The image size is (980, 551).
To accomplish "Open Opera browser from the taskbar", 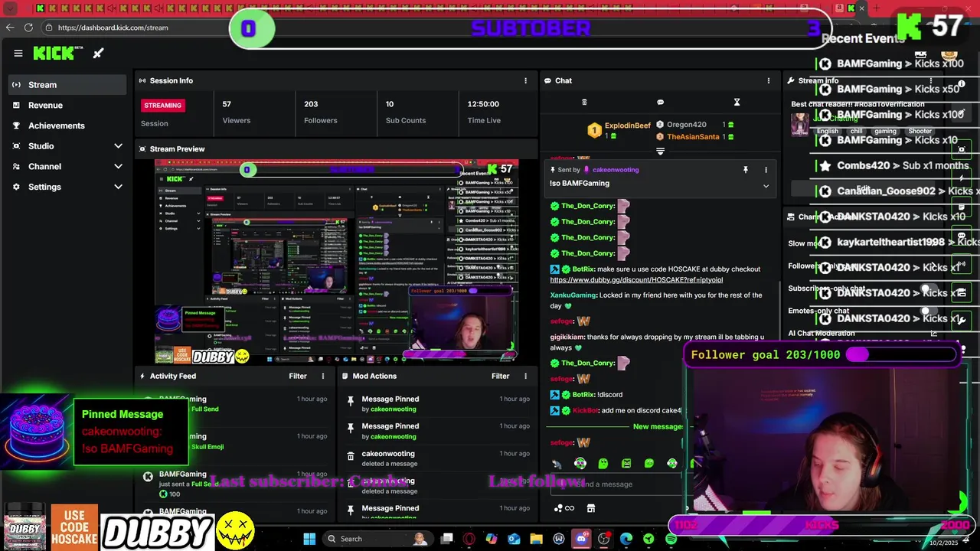I will tap(469, 539).
